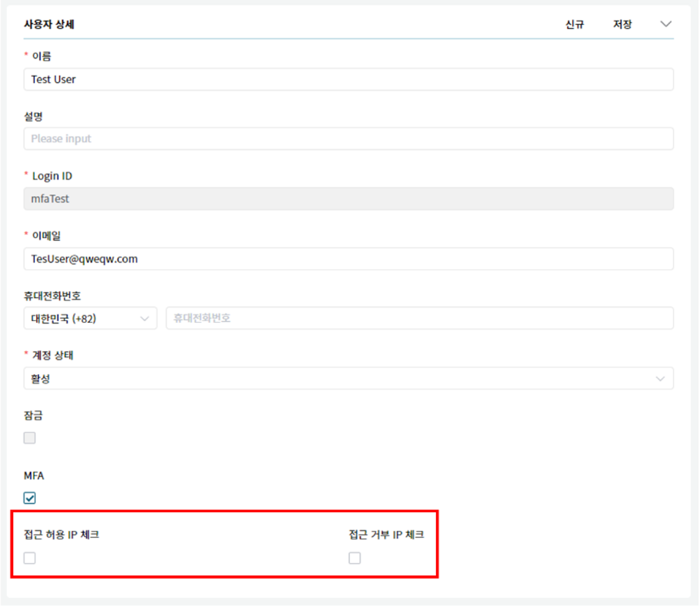The image size is (700, 608).
Task: Click the 설명 field label
Action: (x=33, y=116)
